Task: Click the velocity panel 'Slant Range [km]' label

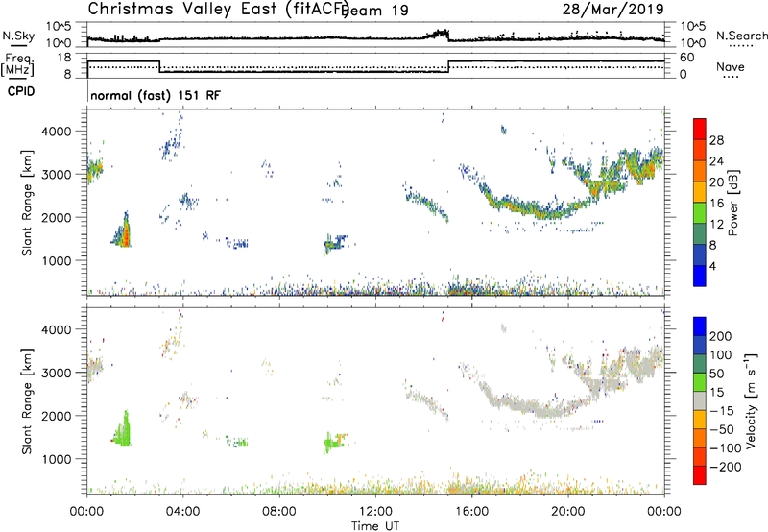Action: coord(27,400)
